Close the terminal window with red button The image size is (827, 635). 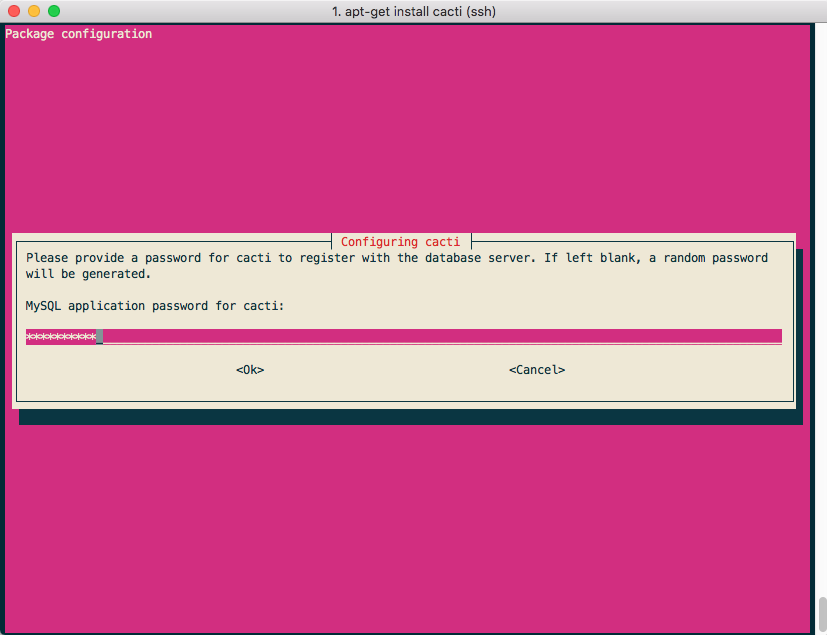[14, 11]
